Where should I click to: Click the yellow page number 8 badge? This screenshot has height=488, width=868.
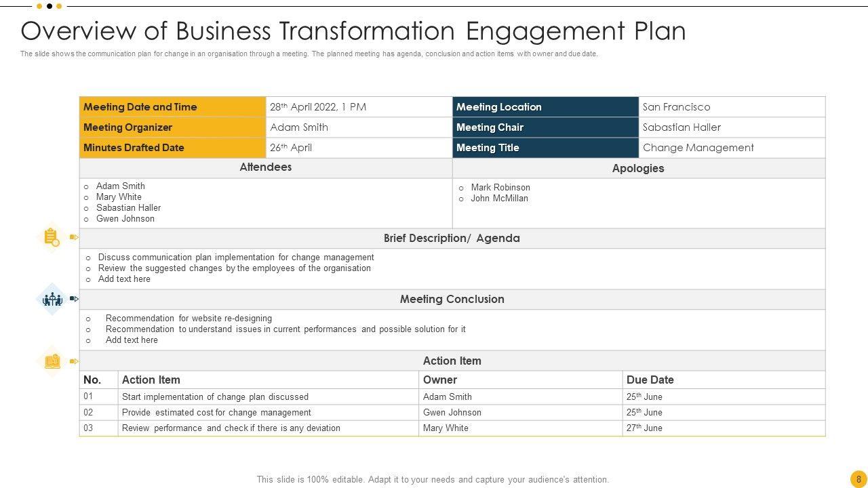click(x=858, y=479)
